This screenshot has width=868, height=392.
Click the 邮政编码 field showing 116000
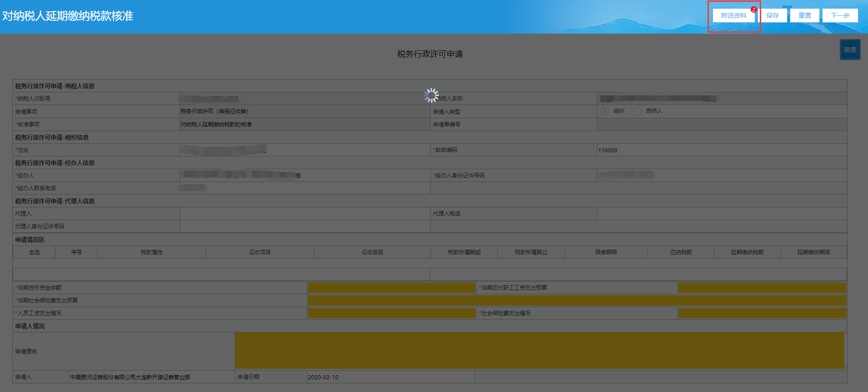tap(722, 150)
